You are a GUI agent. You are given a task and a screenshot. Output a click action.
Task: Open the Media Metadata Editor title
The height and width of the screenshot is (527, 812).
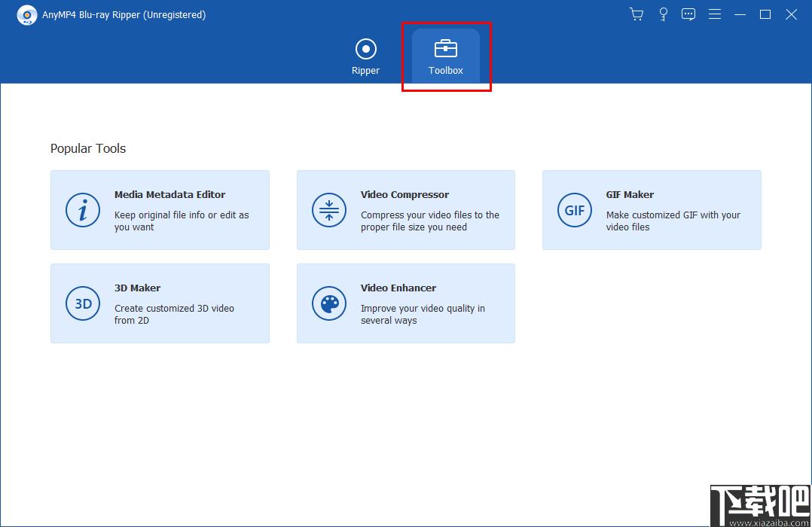(x=169, y=194)
